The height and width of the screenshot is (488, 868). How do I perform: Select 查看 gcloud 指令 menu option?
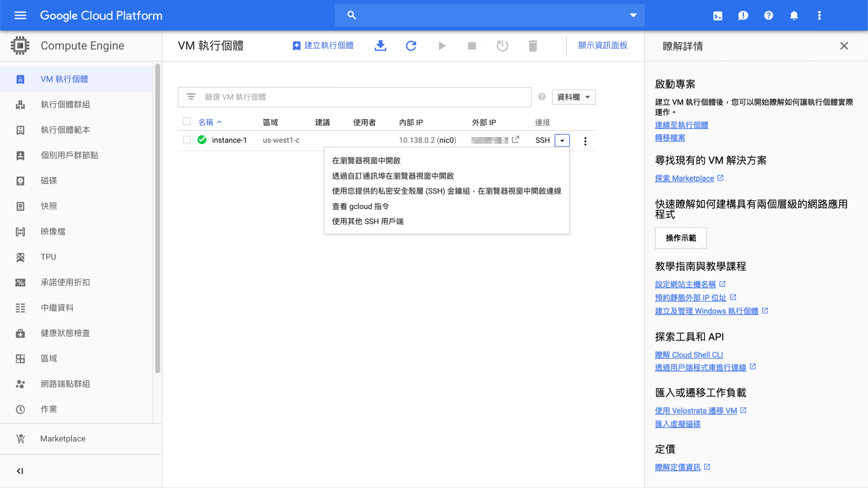click(x=360, y=206)
